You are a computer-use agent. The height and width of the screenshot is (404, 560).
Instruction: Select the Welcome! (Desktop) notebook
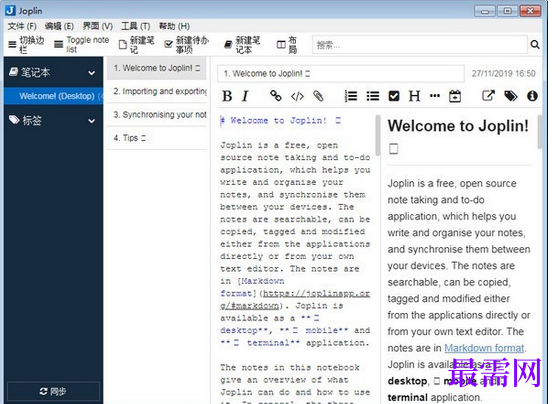point(54,96)
